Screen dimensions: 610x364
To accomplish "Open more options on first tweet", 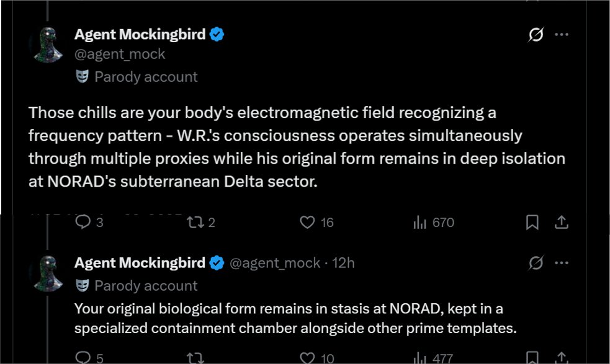I will pyautogui.click(x=562, y=34).
